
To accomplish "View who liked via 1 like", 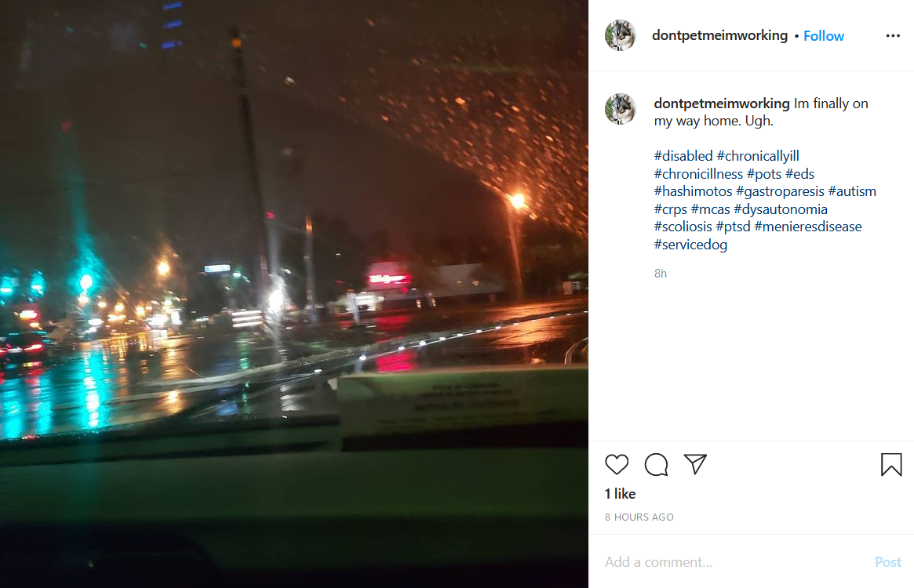I will coord(621,494).
